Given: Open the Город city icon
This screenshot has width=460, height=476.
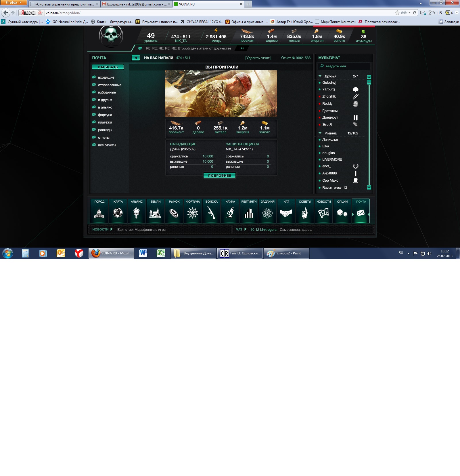Looking at the screenshot, I should tap(99, 213).
